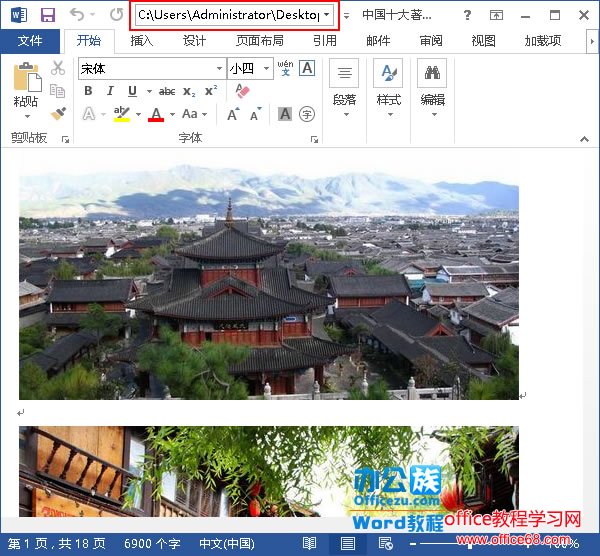Image resolution: width=600 pixels, height=556 pixels.
Task: Open the 视图 View tab
Action: click(483, 41)
